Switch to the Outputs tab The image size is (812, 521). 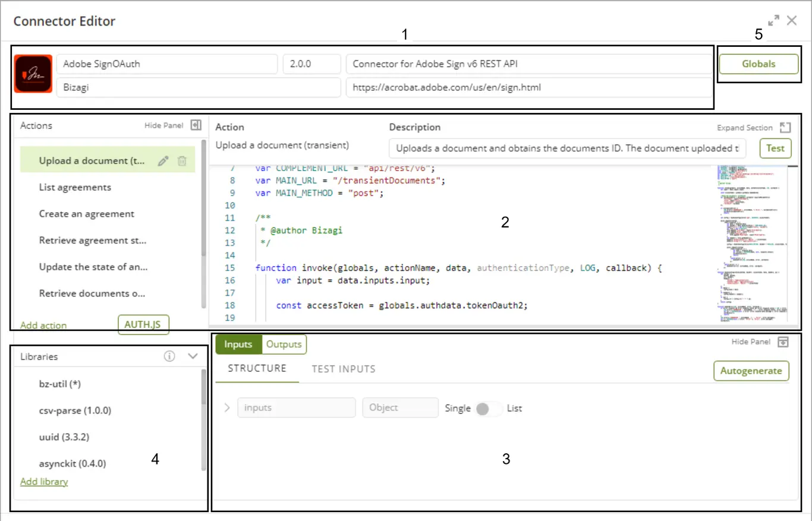[284, 345]
